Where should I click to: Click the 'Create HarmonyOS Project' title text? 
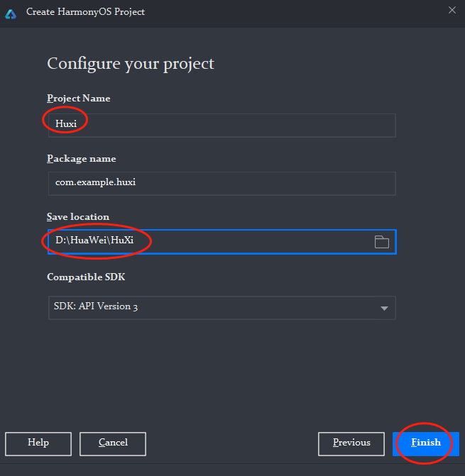coord(85,12)
